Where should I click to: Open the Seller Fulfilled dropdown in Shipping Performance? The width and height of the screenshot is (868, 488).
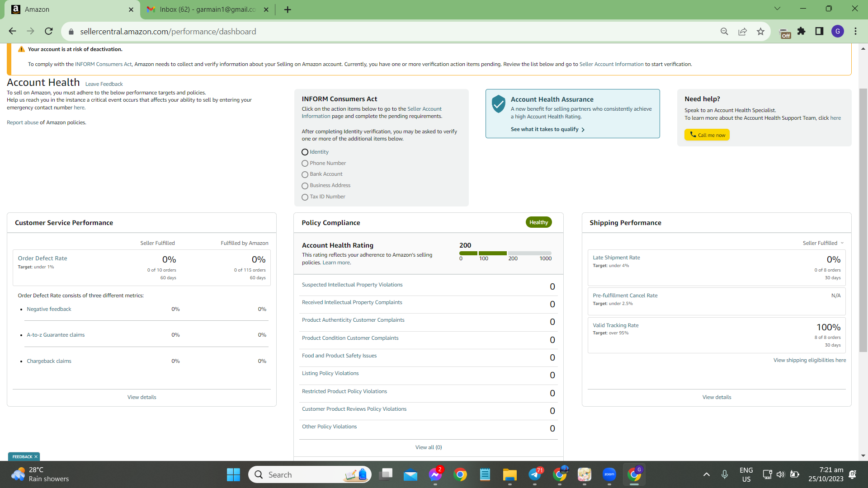click(823, 243)
